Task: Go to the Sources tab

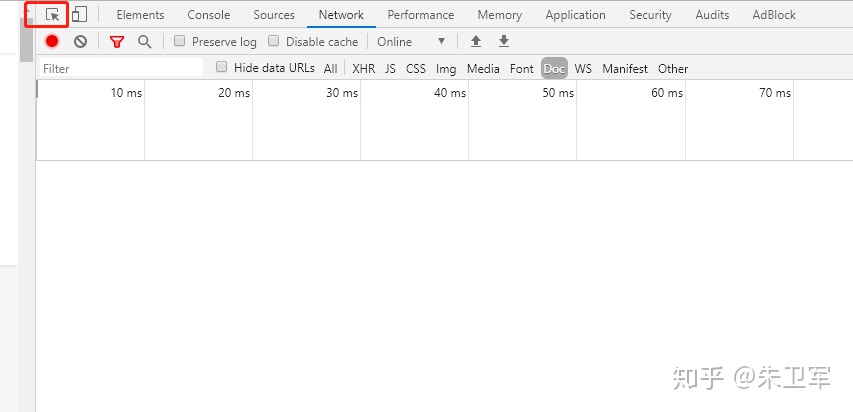Action: point(274,15)
